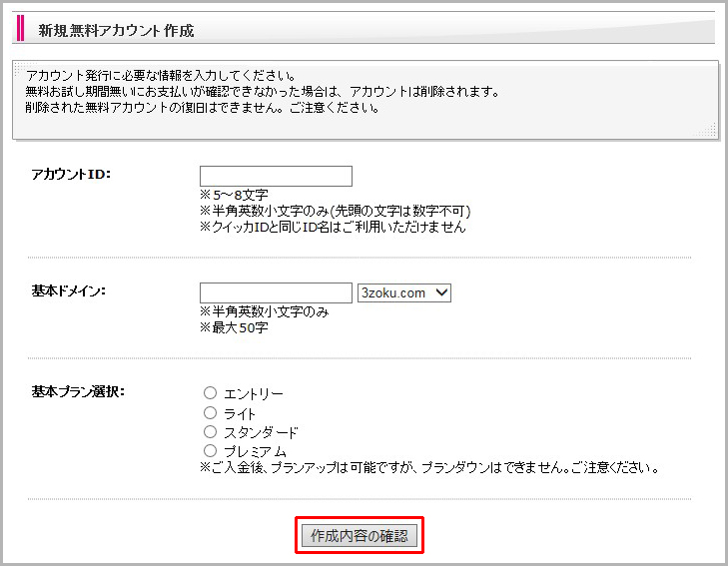Click the プランダウン warning note text

point(429,467)
